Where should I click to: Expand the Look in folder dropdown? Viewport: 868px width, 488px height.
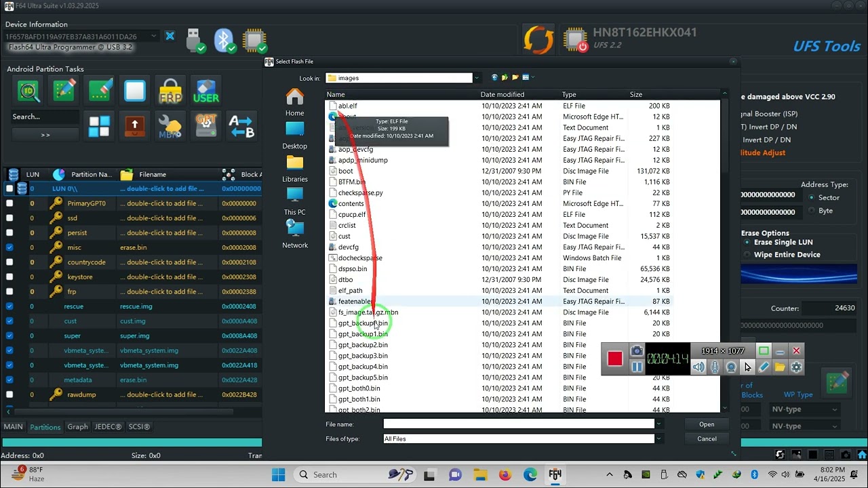[x=476, y=78]
